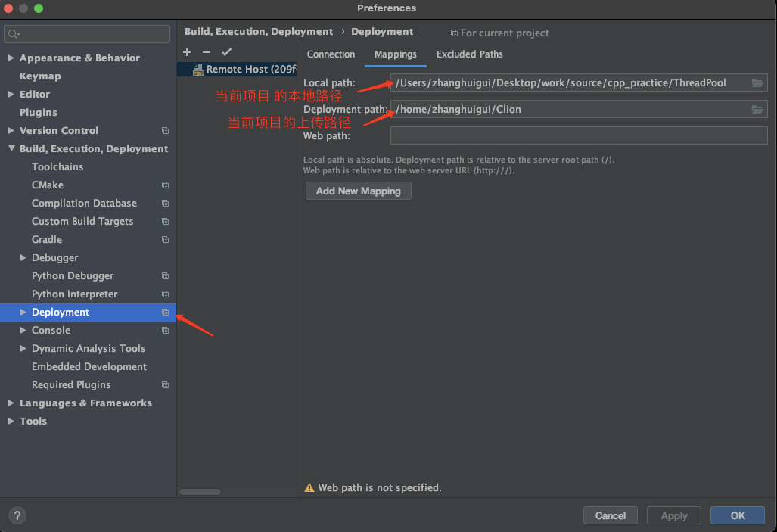This screenshot has height=532, width=777.
Task: Open Keymap settings
Action: click(x=40, y=76)
